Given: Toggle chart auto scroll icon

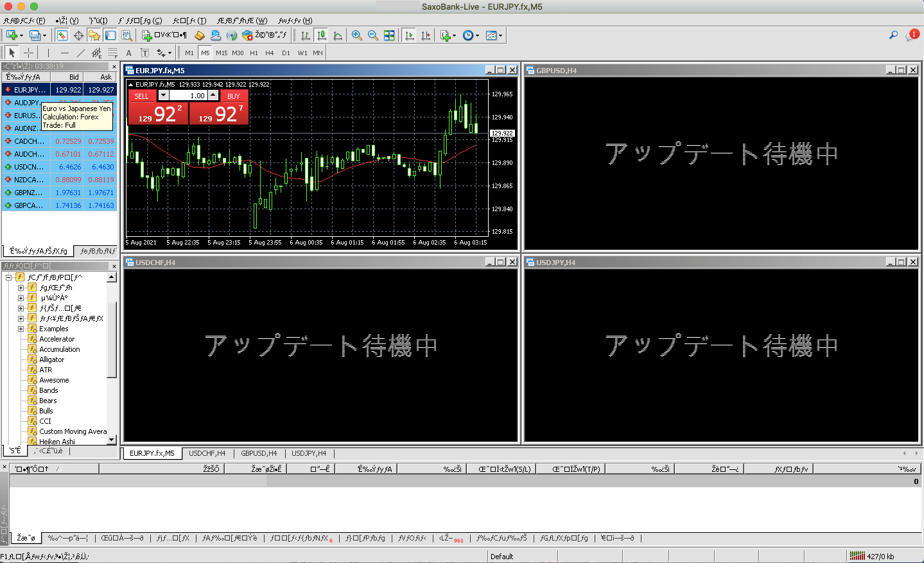Looking at the screenshot, I should tap(409, 35).
